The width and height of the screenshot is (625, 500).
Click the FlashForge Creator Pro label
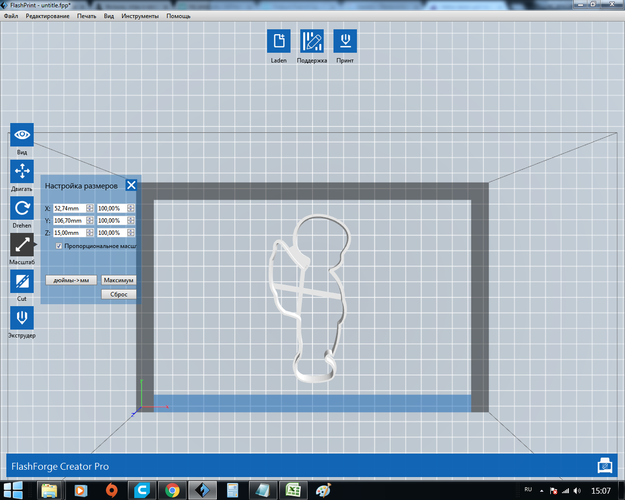pos(60,466)
